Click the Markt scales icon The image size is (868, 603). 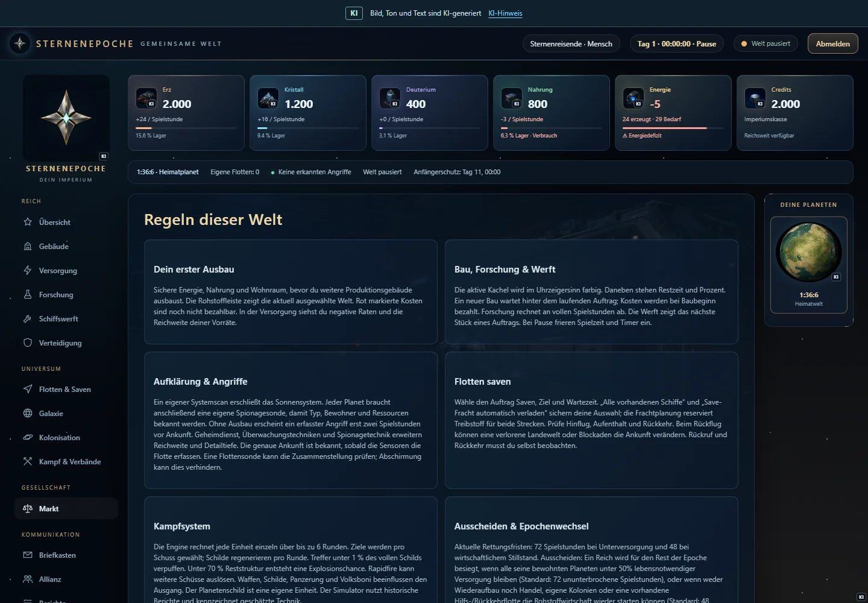pos(28,508)
